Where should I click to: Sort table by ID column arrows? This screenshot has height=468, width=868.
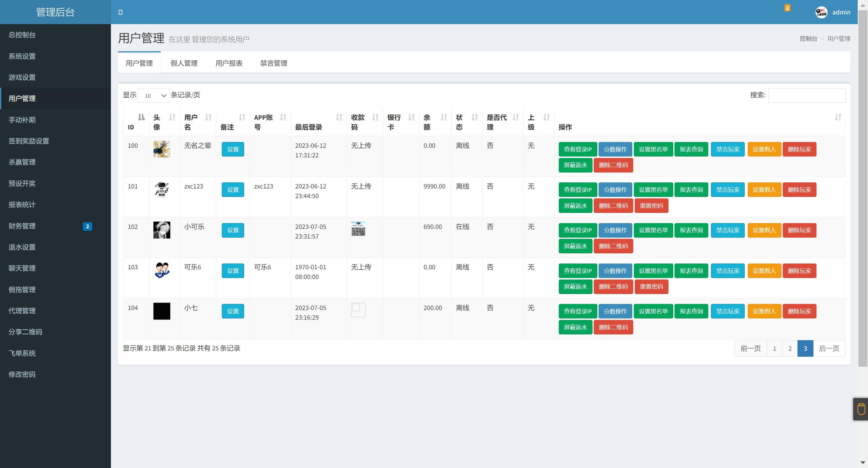[141, 117]
